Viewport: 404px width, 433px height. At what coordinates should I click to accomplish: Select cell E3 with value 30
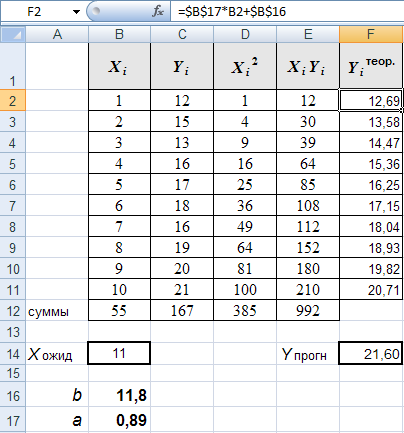[308, 122]
